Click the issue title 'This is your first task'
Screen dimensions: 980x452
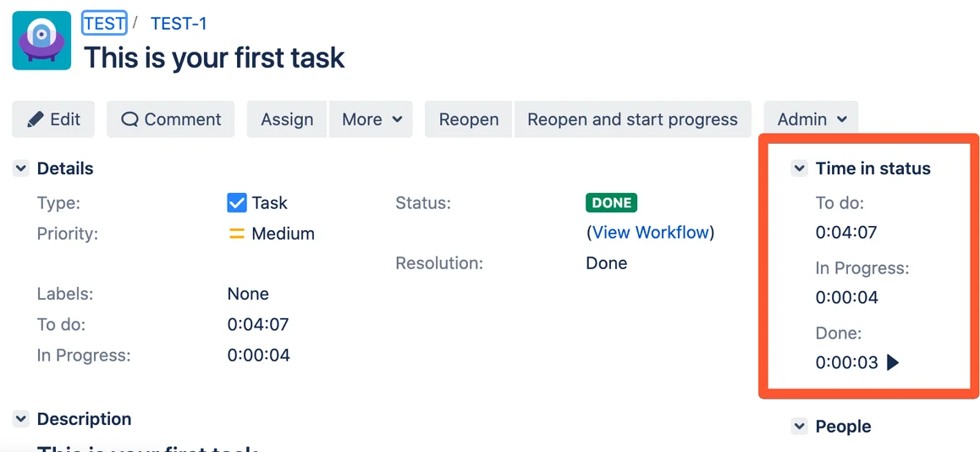(x=214, y=58)
